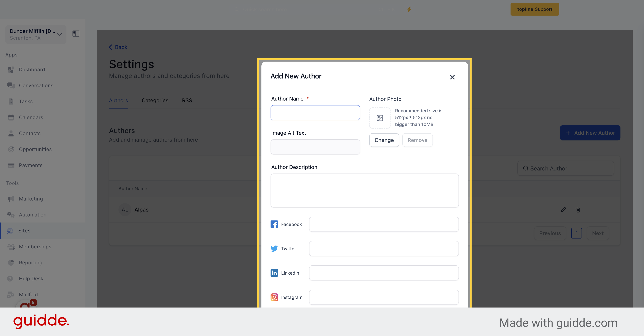
Task: Click the LinkedIn logo icon
Action: (x=274, y=273)
